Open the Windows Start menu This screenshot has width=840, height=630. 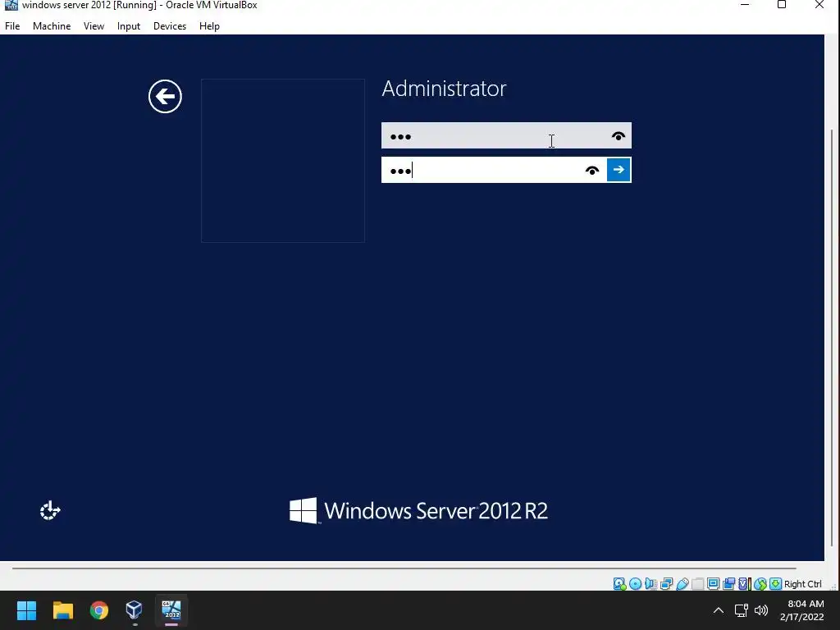[x=27, y=610]
